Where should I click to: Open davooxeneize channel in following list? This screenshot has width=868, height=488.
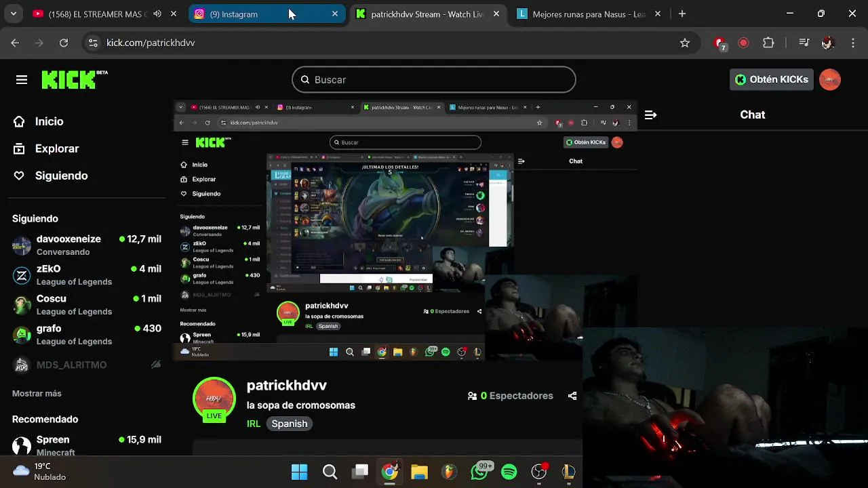point(87,245)
